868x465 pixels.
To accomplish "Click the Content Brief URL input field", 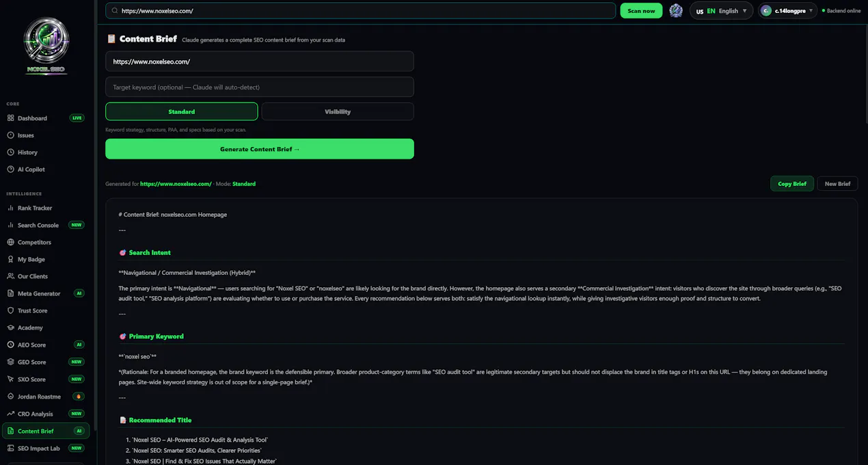I will click(x=260, y=62).
